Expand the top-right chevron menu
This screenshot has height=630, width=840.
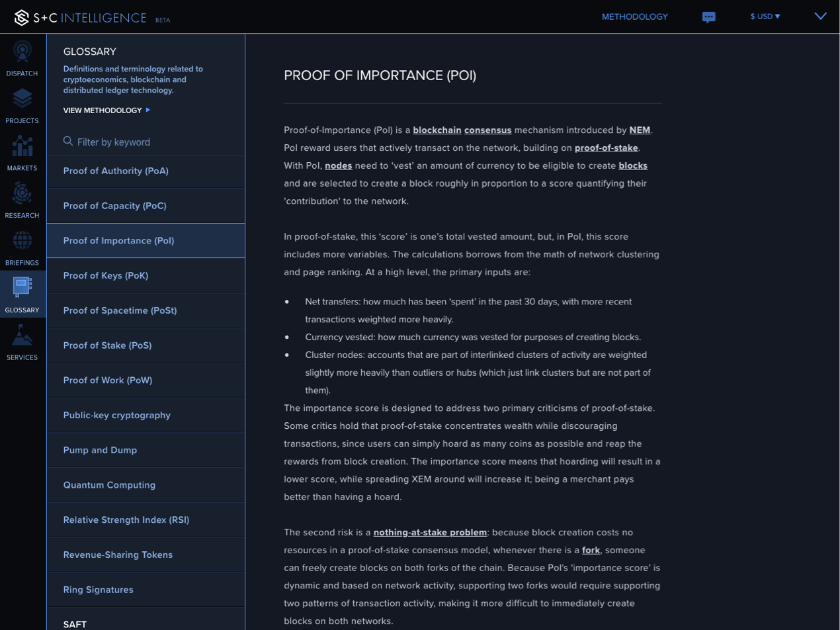pyautogui.click(x=821, y=16)
